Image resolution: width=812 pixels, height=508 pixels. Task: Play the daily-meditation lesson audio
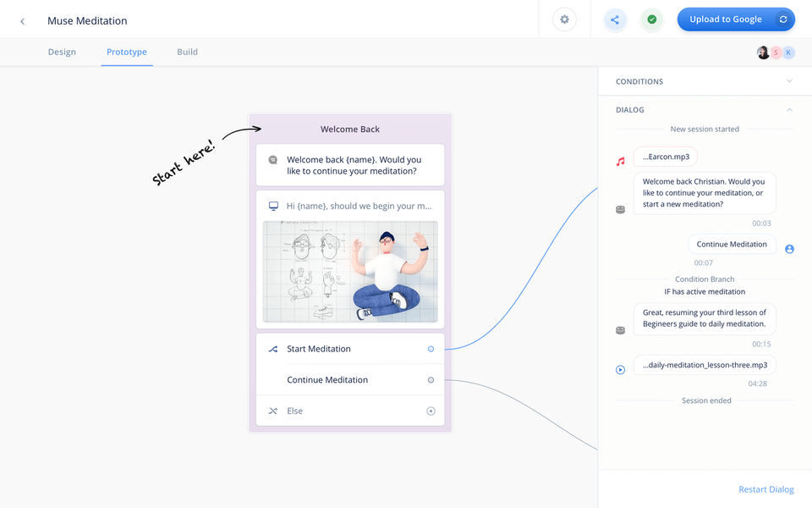coord(620,370)
